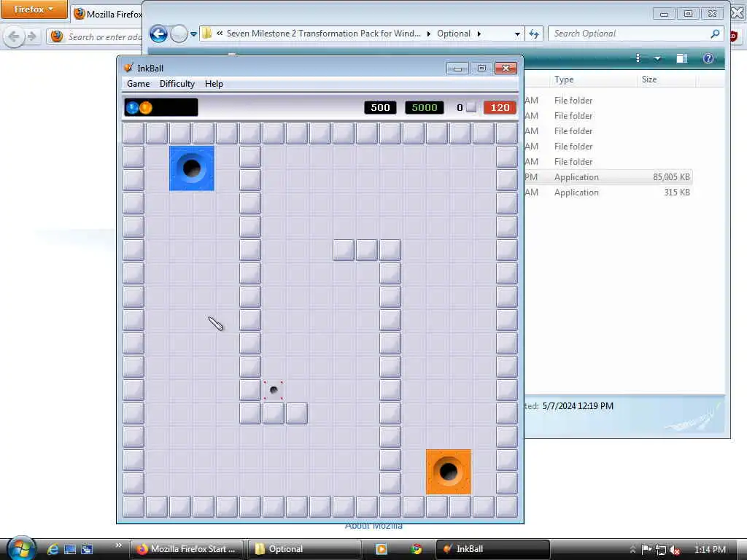Expand the arrow after Seven Milestone breadcrumb

click(428, 34)
